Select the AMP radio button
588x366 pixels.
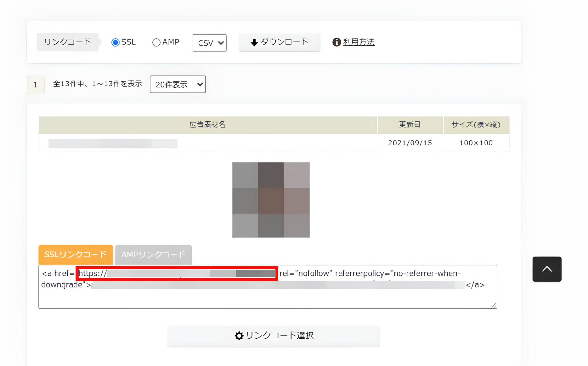[x=156, y=42]
